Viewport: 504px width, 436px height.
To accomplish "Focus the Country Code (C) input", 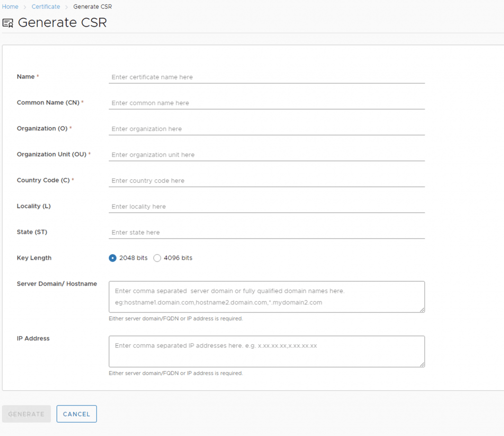I will tap(266, 181).
